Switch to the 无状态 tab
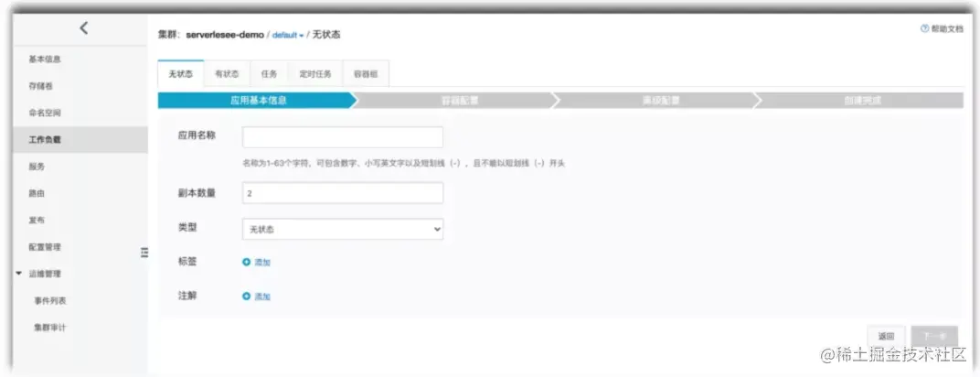 181,74
